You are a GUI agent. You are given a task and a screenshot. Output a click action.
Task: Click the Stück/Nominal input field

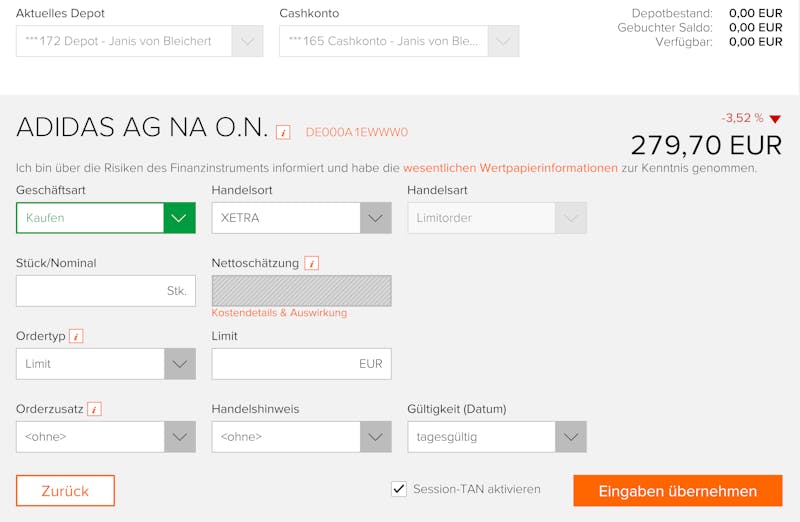(x=106, y=291)
